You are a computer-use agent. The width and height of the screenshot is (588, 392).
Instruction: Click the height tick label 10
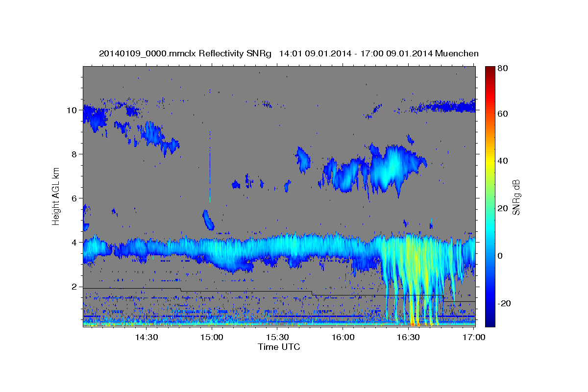coord(71,110)
